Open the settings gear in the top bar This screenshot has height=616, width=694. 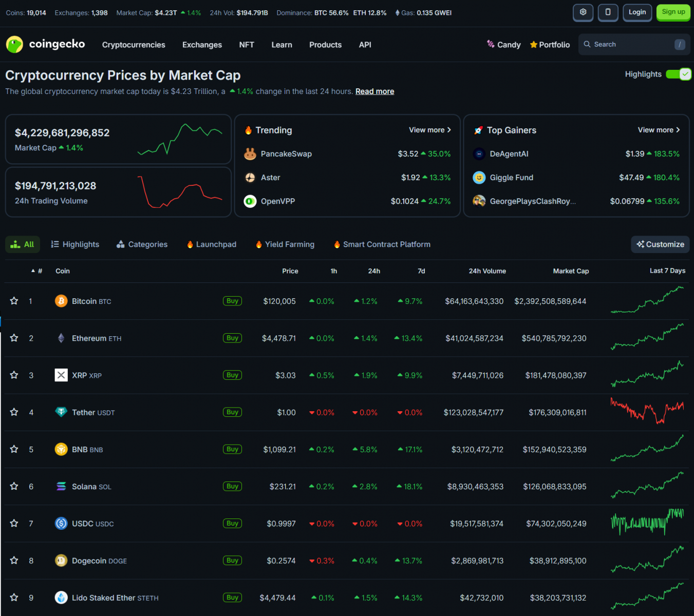(583, 12)
